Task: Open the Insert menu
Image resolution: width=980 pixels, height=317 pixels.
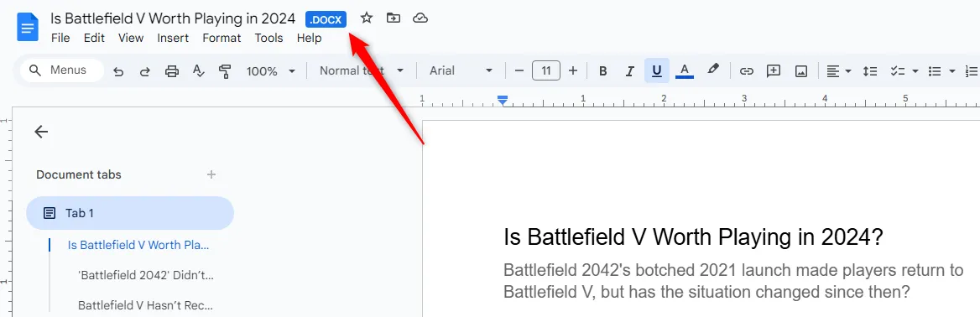Action: coord(173,38)
